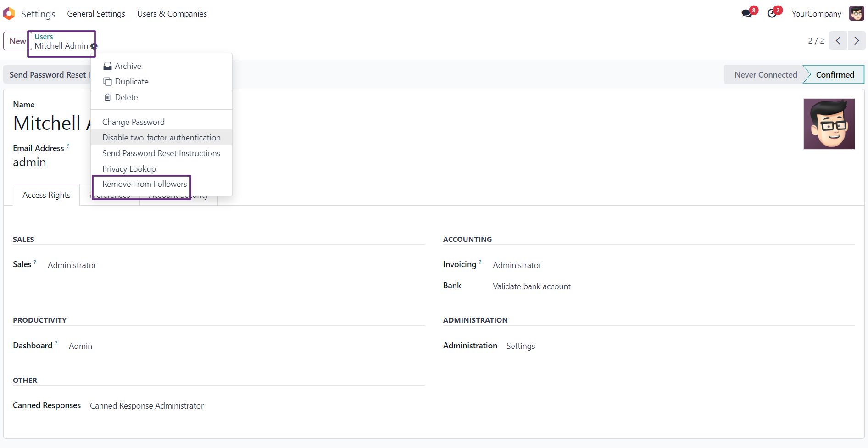Click the Delete trash icon
868x448 pixels.
[x=107, y=97]
